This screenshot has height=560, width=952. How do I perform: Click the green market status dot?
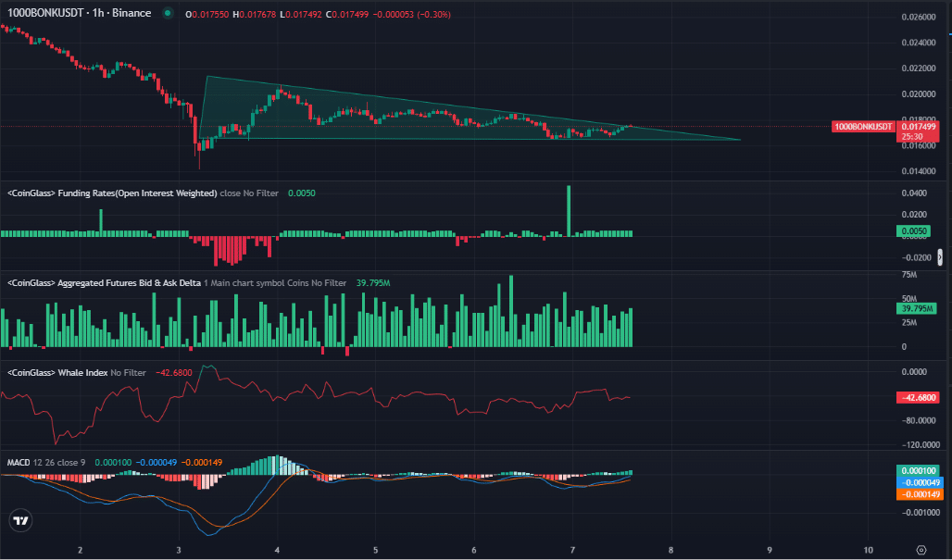[x=167, y=15]
